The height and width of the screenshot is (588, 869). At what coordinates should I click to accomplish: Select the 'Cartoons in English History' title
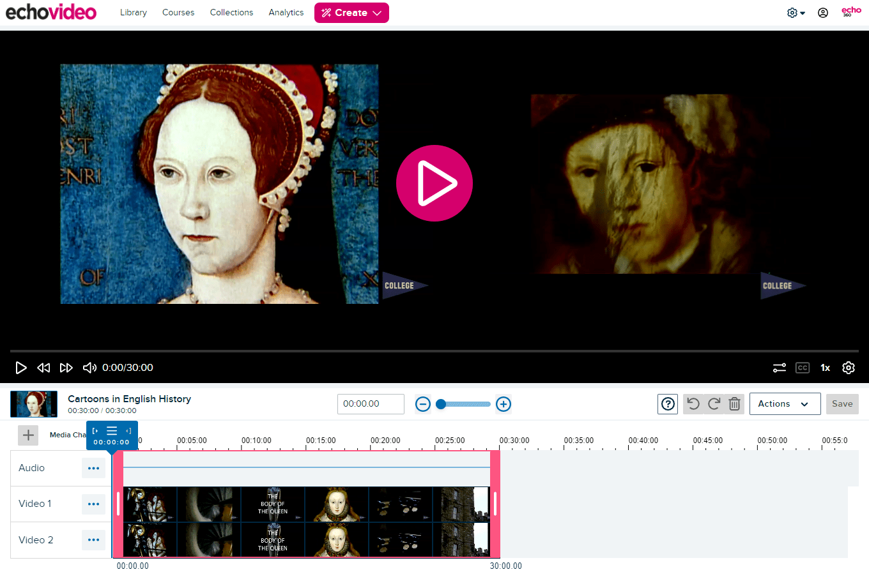point(130,399)
